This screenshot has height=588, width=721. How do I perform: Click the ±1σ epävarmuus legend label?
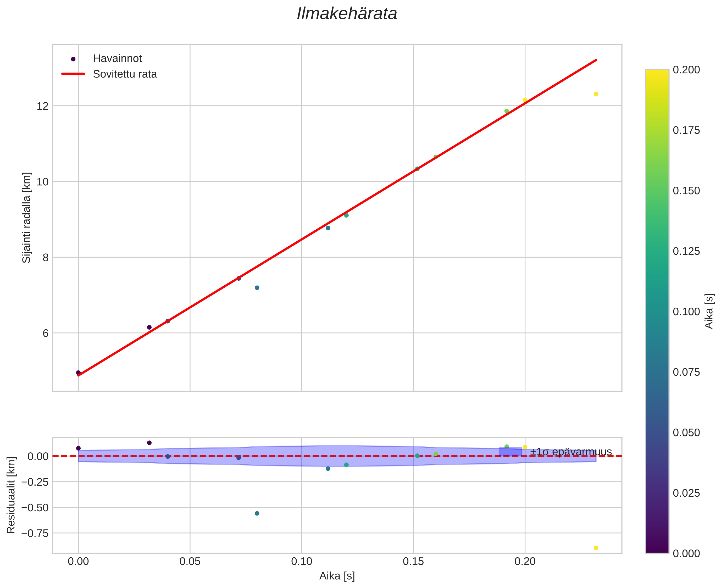[571, 452]
